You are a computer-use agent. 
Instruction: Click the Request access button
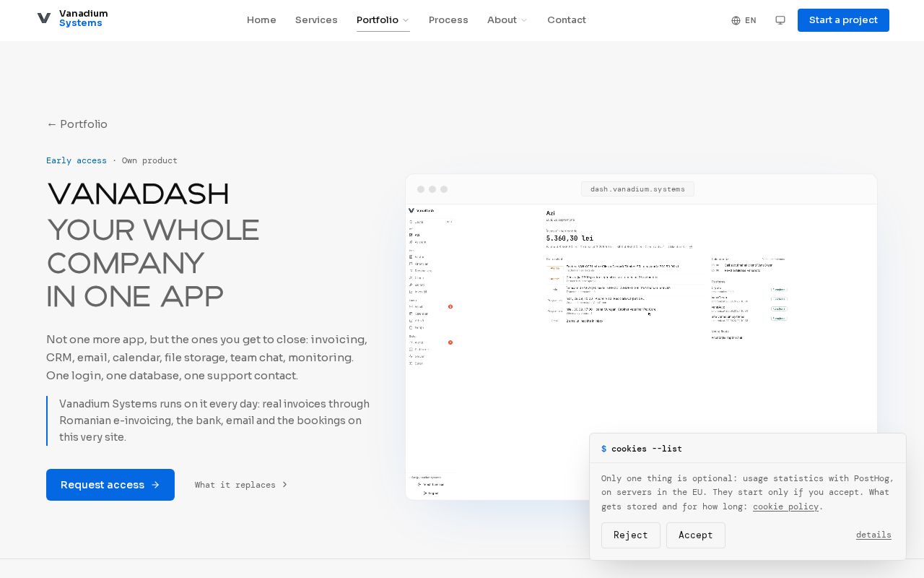(x=110, y=485)
